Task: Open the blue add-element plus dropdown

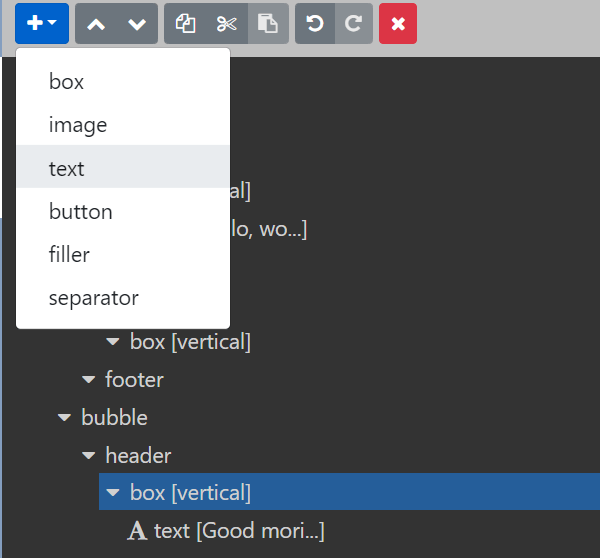Action: pyautogui.click(x=42, y=24)
